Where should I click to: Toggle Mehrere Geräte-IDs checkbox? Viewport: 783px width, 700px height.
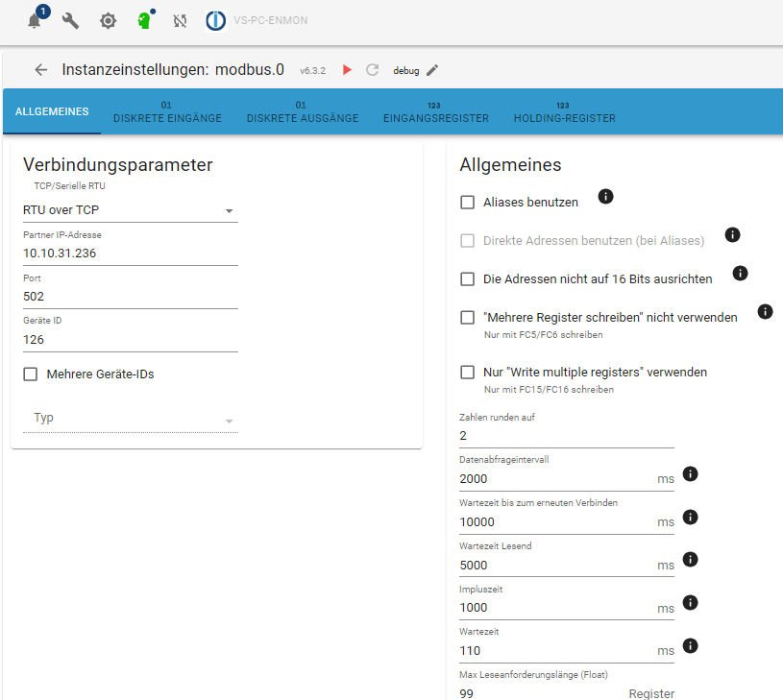[31, 374]
